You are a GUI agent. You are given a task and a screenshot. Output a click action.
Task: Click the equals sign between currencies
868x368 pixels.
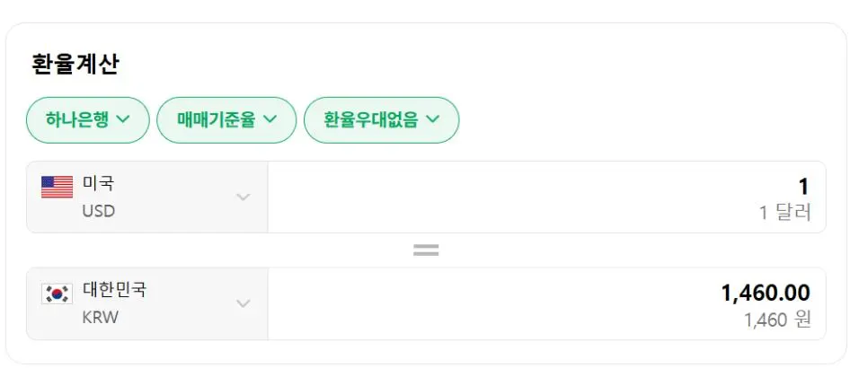[425, 250]
